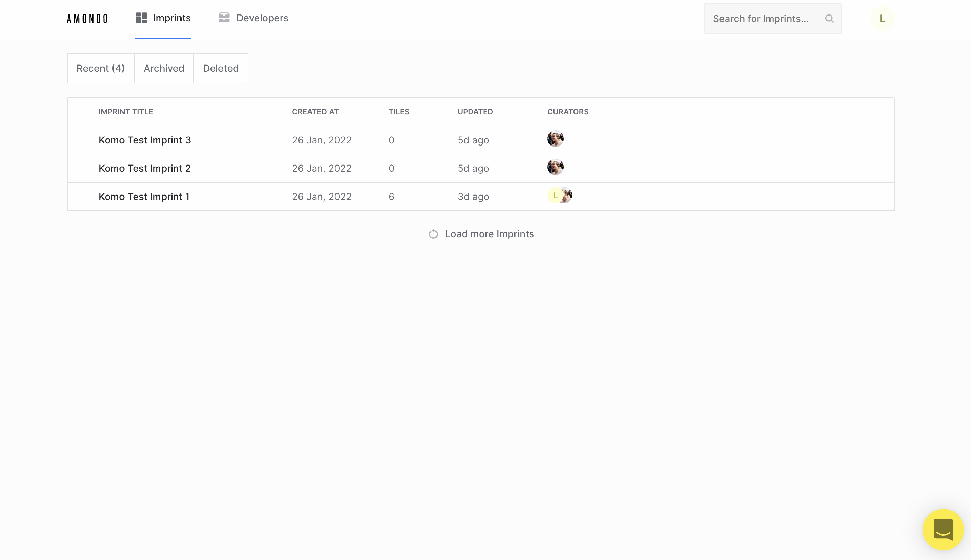Switch to the Deleted tab
This screenshot has width=971, height=560.
220,69
